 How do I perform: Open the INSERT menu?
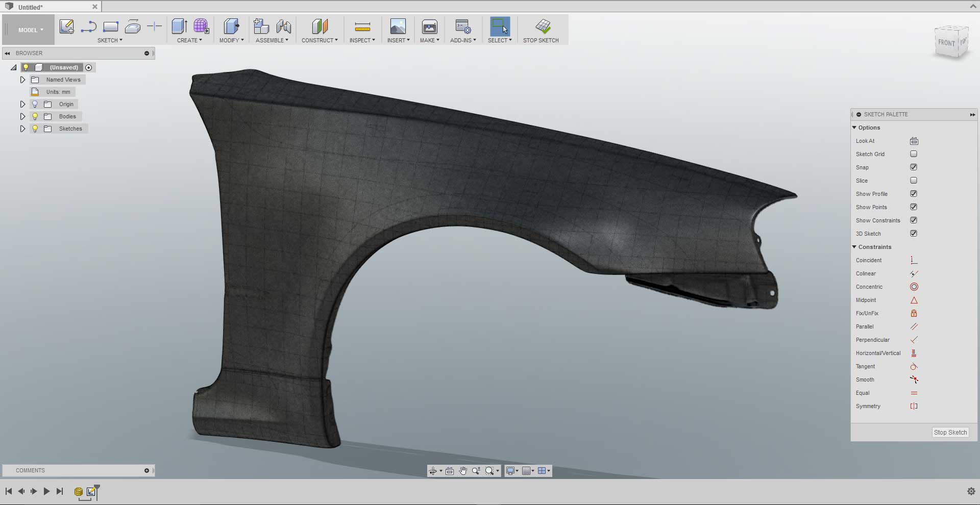point(399,40)
